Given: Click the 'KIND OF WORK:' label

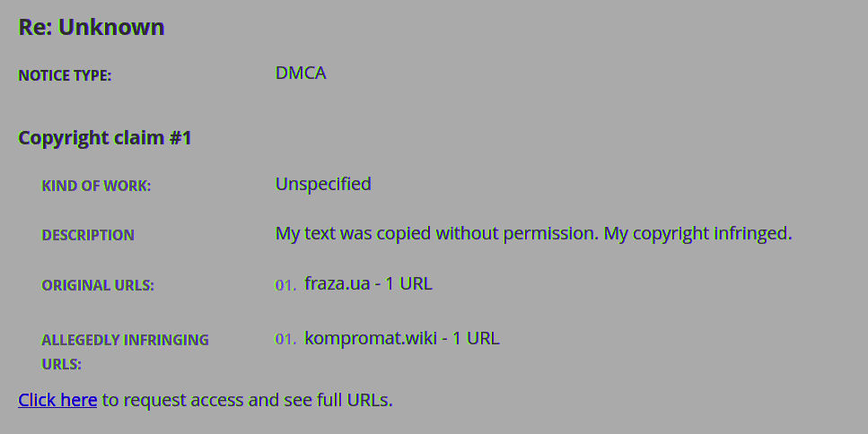Looking at the screenshot, I should pyautogui.click(x=96, y=186).
